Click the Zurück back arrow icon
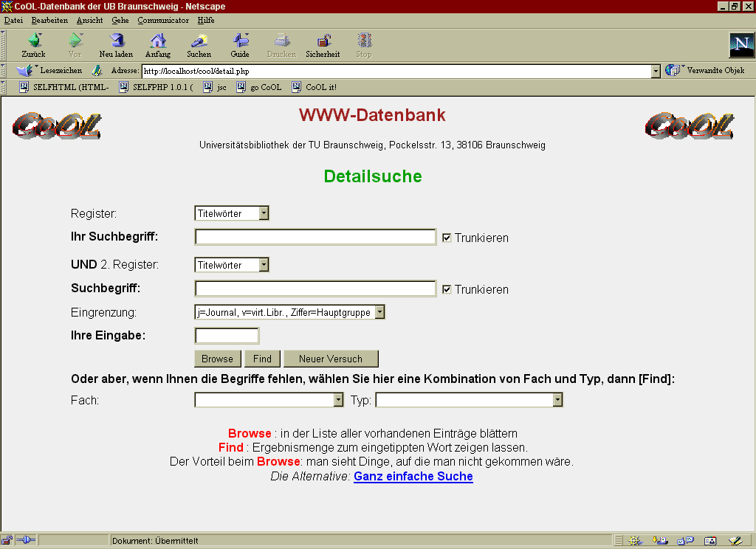756x549 pixels. [33, 41]
